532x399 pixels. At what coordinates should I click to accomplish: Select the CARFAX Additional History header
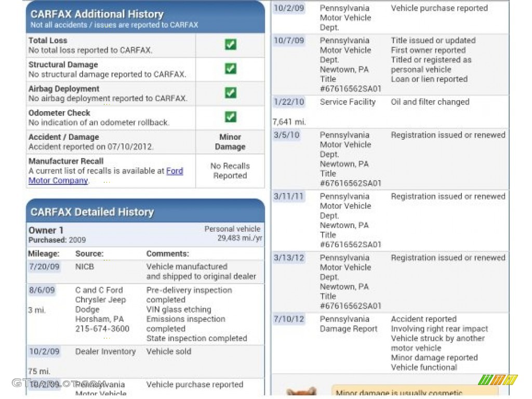145,17
